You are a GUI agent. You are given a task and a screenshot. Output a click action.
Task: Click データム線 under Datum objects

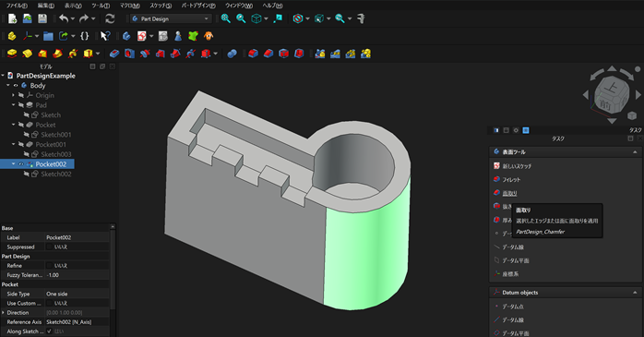[513, 319]
